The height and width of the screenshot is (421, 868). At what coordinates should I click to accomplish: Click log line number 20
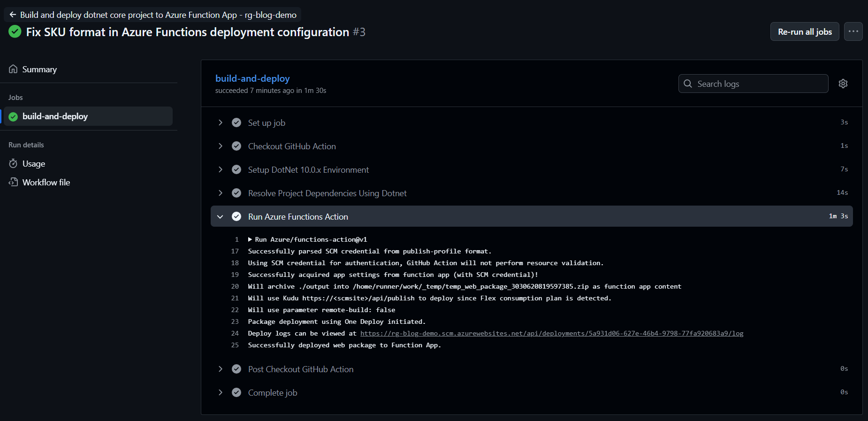pos(235,286)
